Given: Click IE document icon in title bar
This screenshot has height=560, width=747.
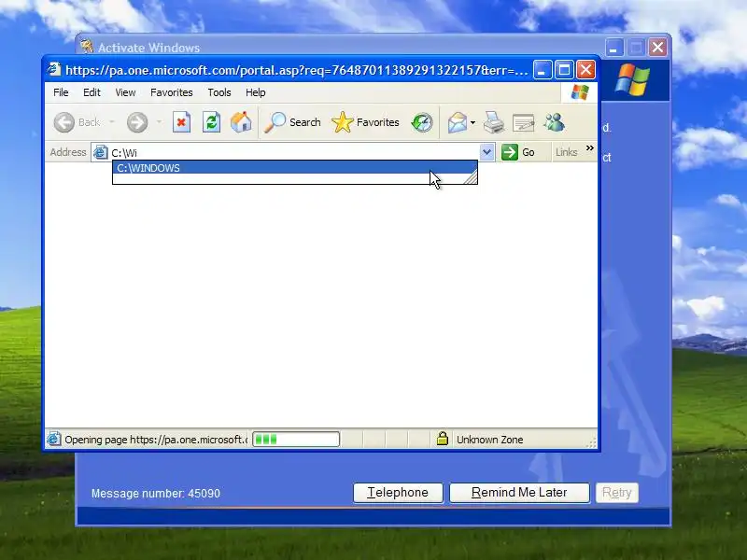Looking at the screenshot, I should click(54, 70).
